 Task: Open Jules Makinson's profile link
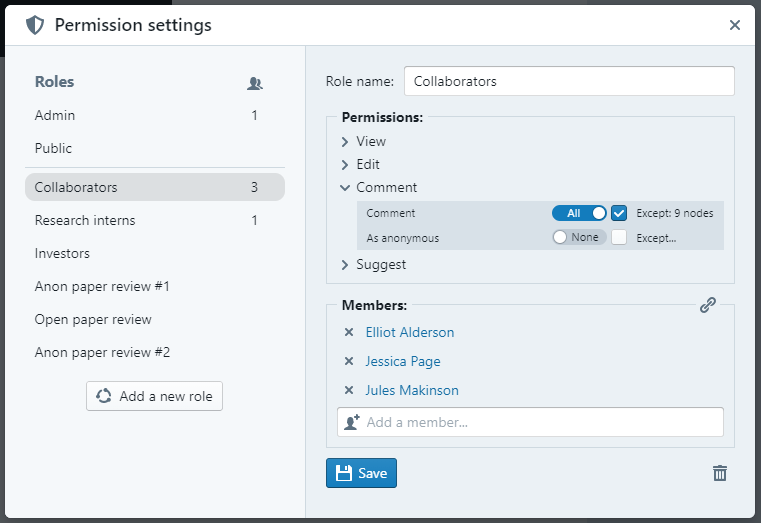(x=412, y=390)
